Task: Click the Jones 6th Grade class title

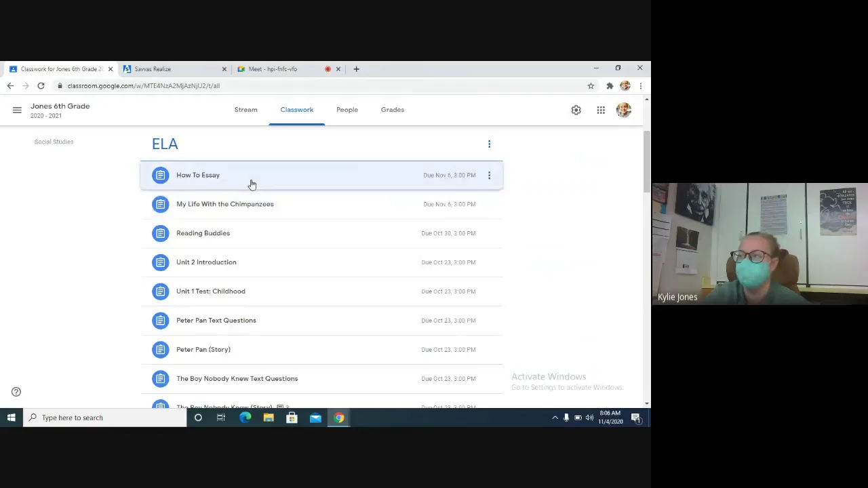Action: 60,106
